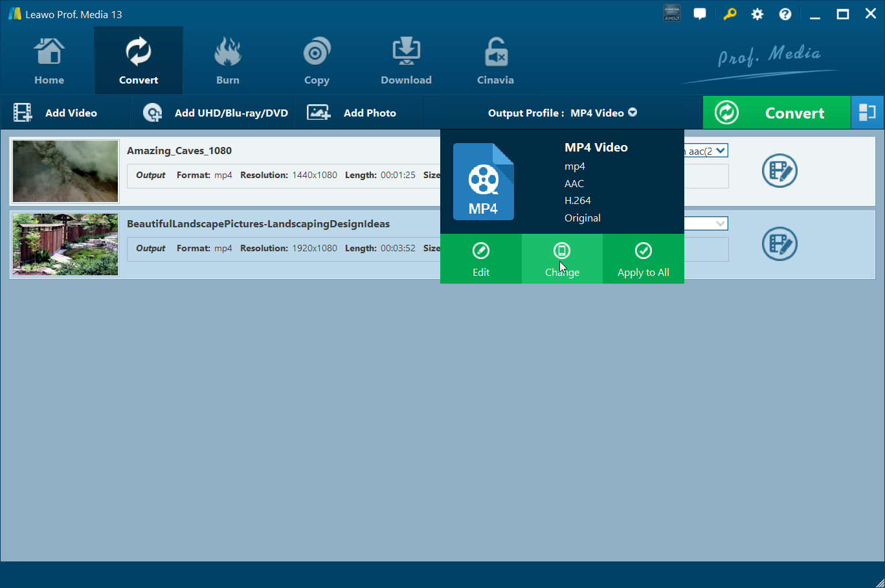Edit the BeautifulLandscapePictures video
Viewport: 885px width, 588px height.
click(x=779, y=244)
